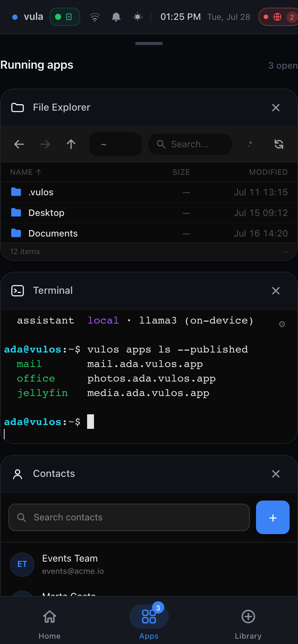Screen dimensions: 298x644
Task: Open the terminal assistant settings gear
Action: (x=282, y=324)
